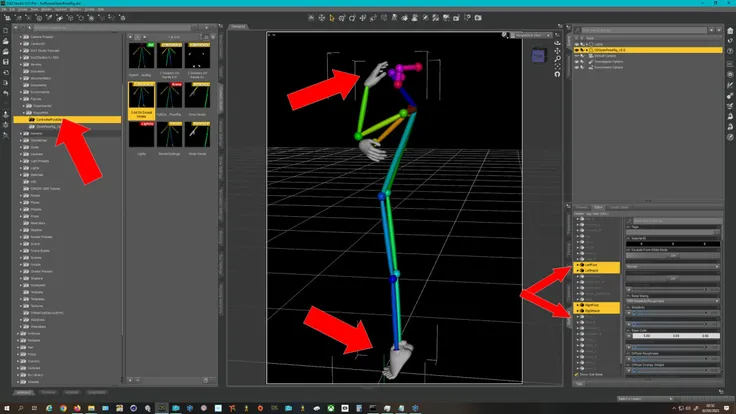Click the Base Color white swatch
736x414 pixels.
(676, 336)
